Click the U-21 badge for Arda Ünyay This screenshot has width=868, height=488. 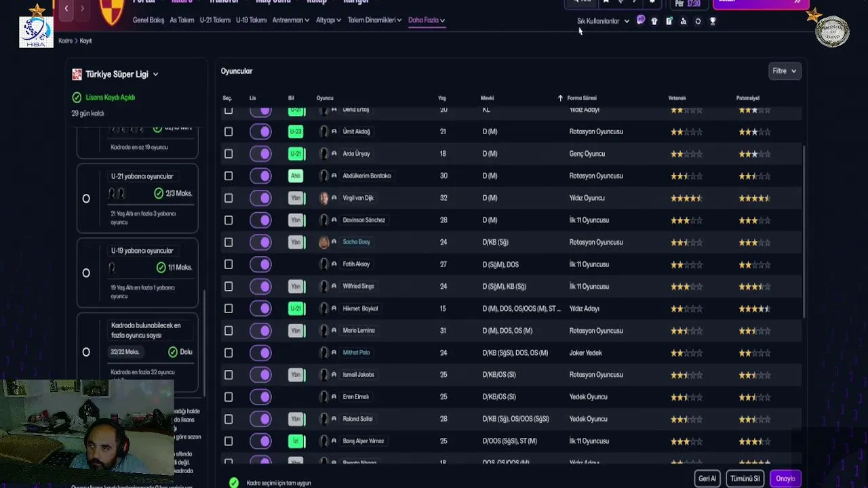click(x=296, y=154)
